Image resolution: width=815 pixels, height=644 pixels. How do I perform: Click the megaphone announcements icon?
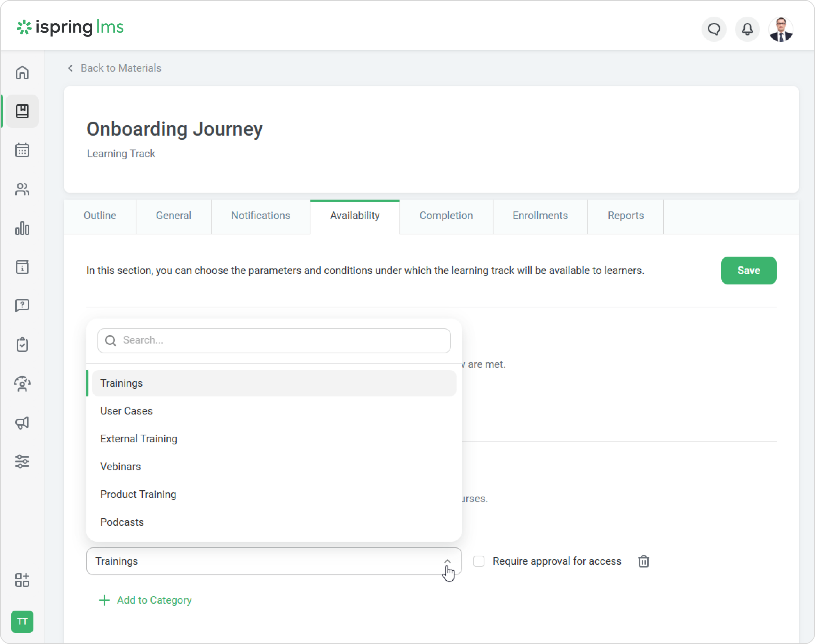22,423
